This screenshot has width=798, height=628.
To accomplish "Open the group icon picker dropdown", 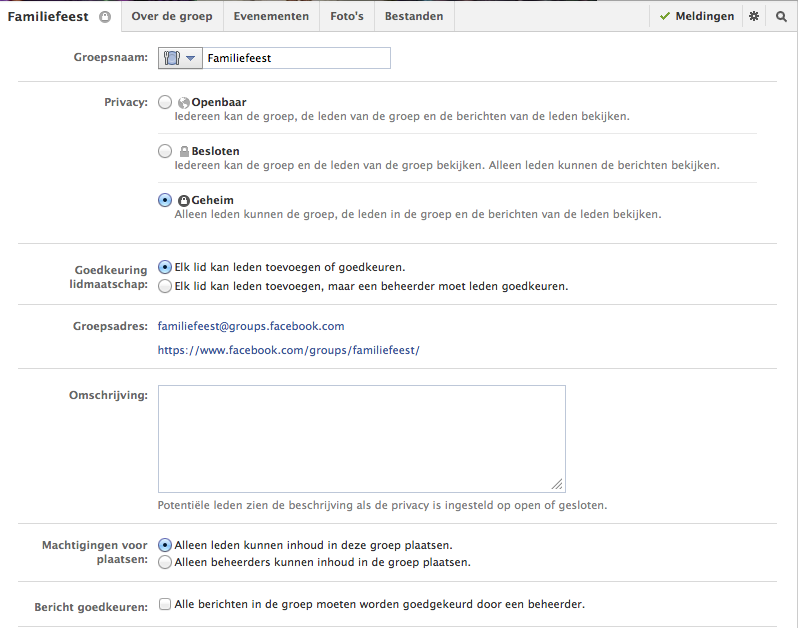I will pos(180,58).
